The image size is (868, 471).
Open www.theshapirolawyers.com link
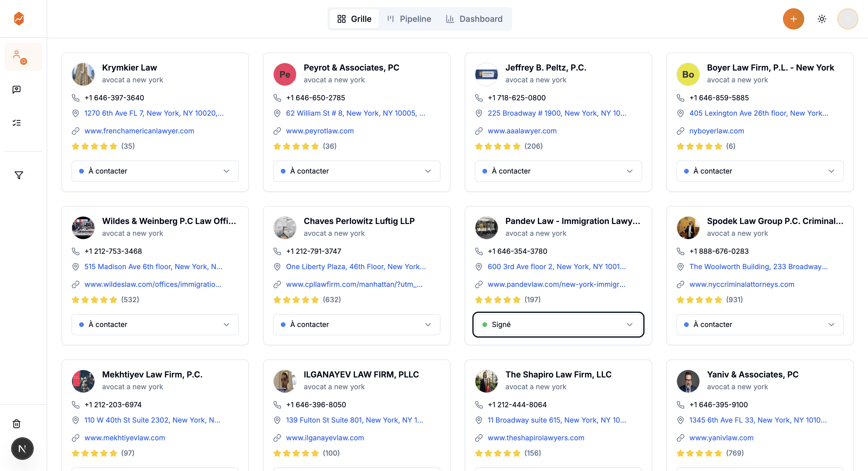pyautogui.click(x=536, y=438)
